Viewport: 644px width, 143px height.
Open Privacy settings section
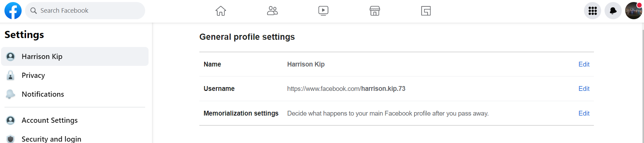point(33,75)
